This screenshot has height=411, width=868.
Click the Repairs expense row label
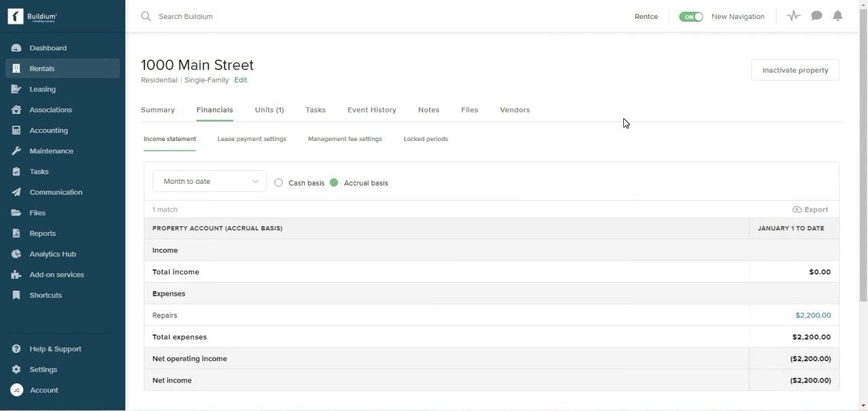click(165, 315)
